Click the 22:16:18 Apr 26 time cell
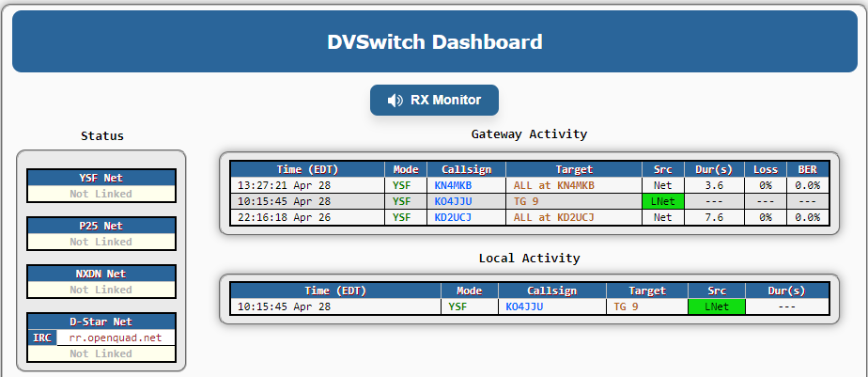 click(307, 217)
